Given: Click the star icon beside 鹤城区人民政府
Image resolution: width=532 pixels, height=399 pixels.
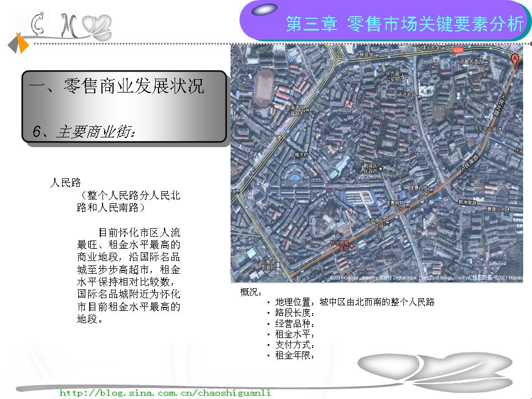Looking at the screenshot, I should coord(380,168).
